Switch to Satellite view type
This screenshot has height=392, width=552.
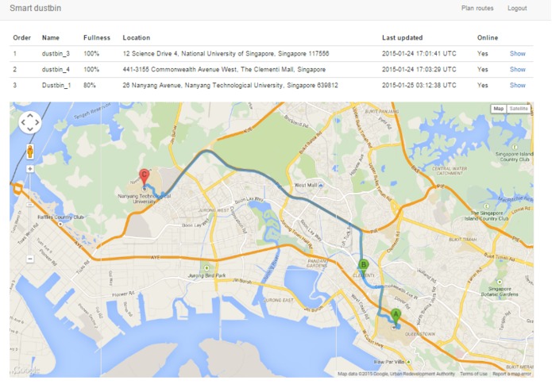click(x=518, y=109)
